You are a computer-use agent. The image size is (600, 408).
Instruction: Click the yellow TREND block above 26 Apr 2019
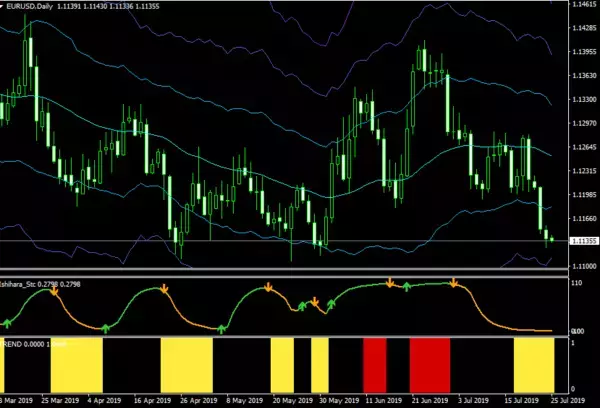pos(186,365)
